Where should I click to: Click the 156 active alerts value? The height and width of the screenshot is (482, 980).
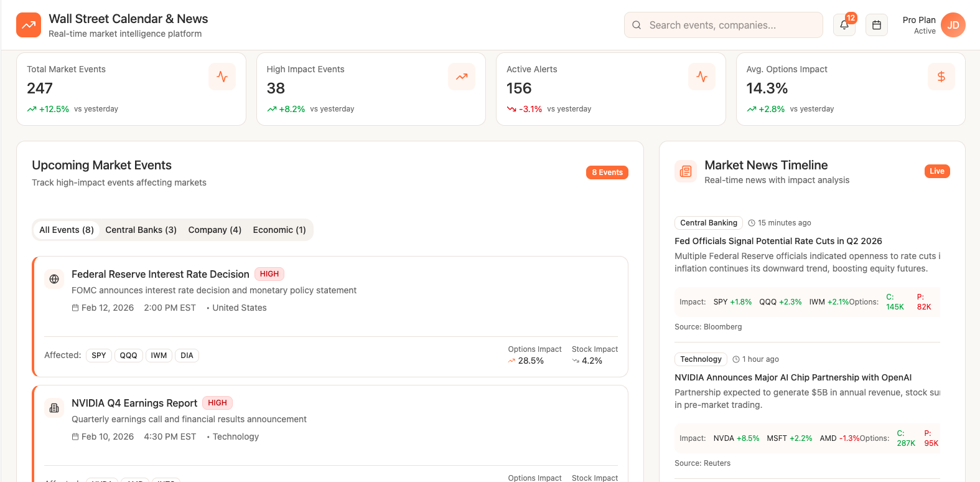click(x=519, y=88)
